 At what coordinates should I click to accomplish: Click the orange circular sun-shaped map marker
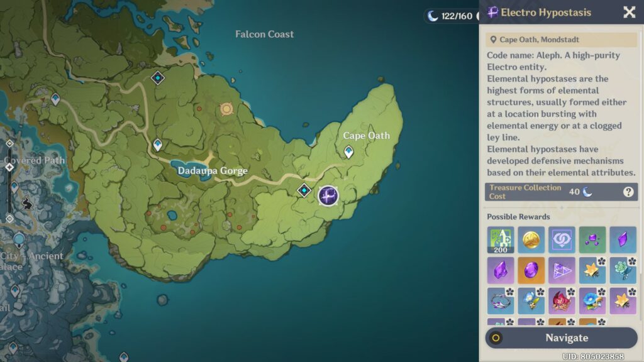226,109
